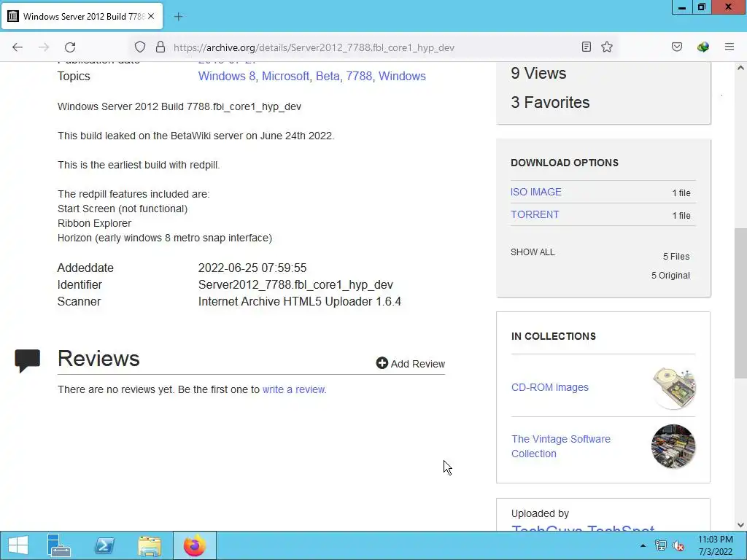The image size is (747, 560).
Task: Show hidden system tray icons arrow
Action: (x=643, y=545)
